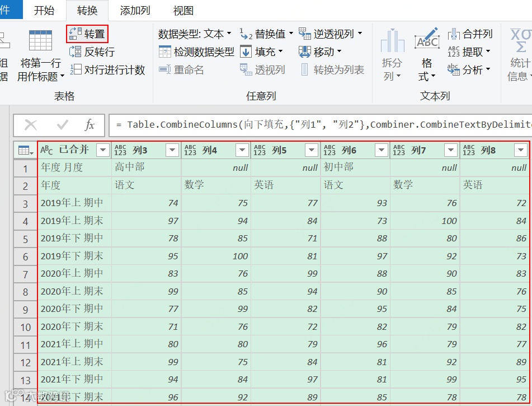Click the 移动 (Move) icon
532x406 pixels.
pos(304,52)
